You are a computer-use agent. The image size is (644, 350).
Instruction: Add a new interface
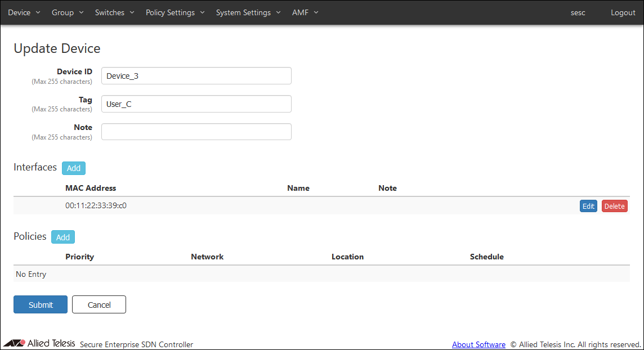tap(74, 168)
